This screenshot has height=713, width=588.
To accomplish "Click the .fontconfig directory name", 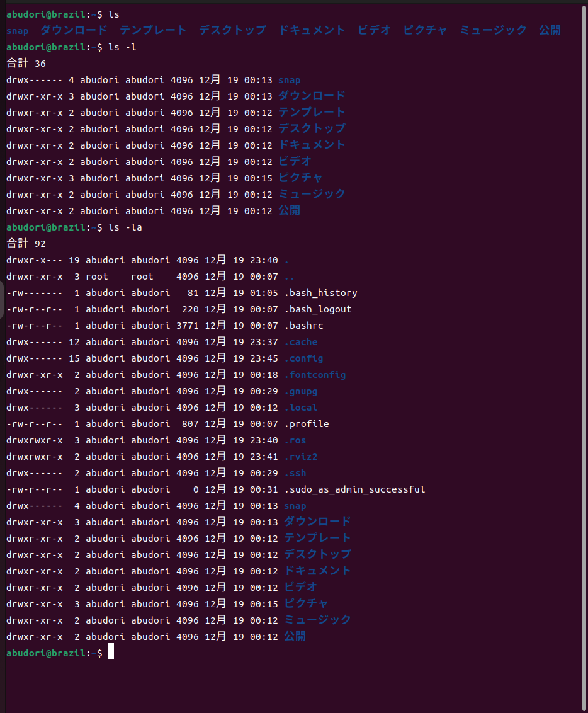I will tap(315, 375).
